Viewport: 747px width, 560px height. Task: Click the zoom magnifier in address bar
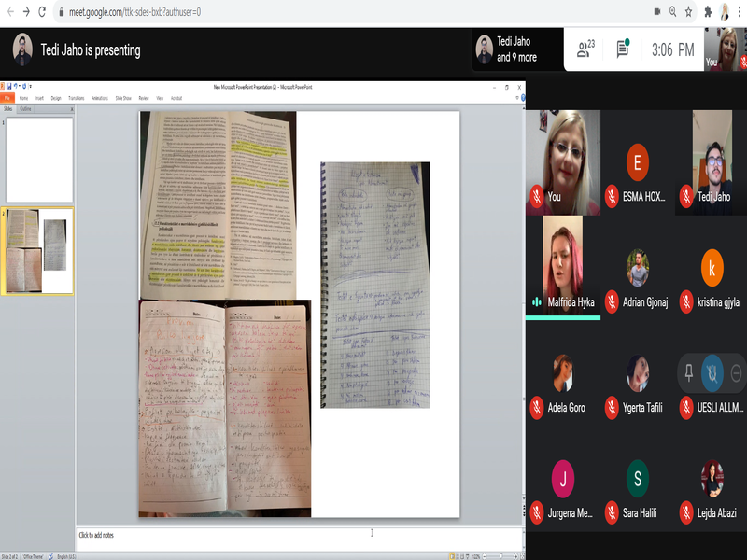(x=672, y=12)
